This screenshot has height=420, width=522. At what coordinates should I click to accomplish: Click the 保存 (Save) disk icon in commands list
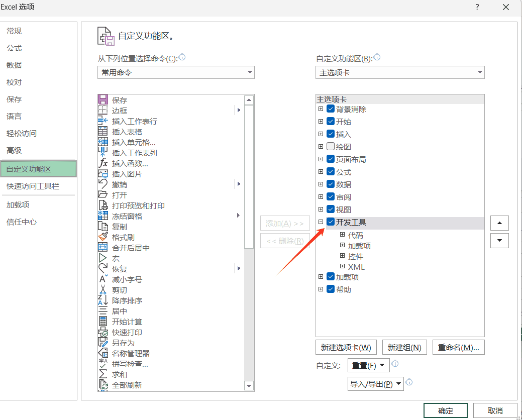click(x=103, y=99)
